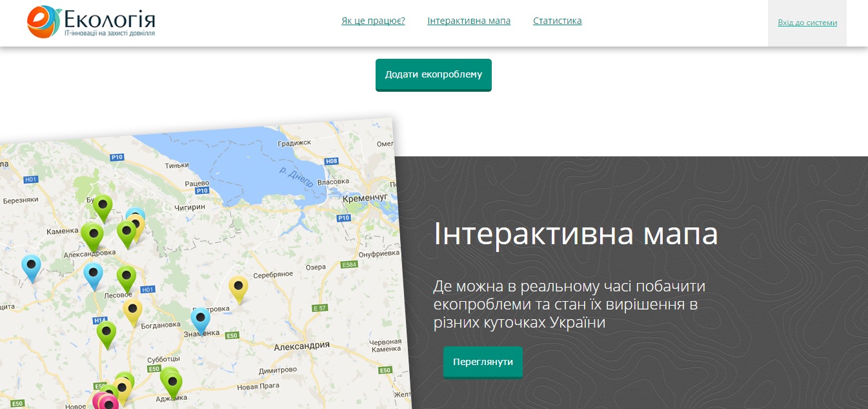Click the 'Чигирин' label on the map
This screenshot has height=409, width=868.
point(190,207)
